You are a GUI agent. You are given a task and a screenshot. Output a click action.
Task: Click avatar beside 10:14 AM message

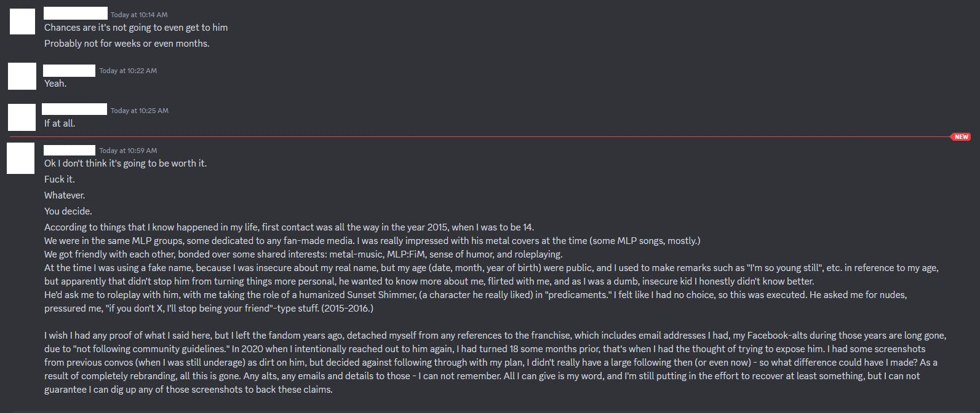click(22, 22)
